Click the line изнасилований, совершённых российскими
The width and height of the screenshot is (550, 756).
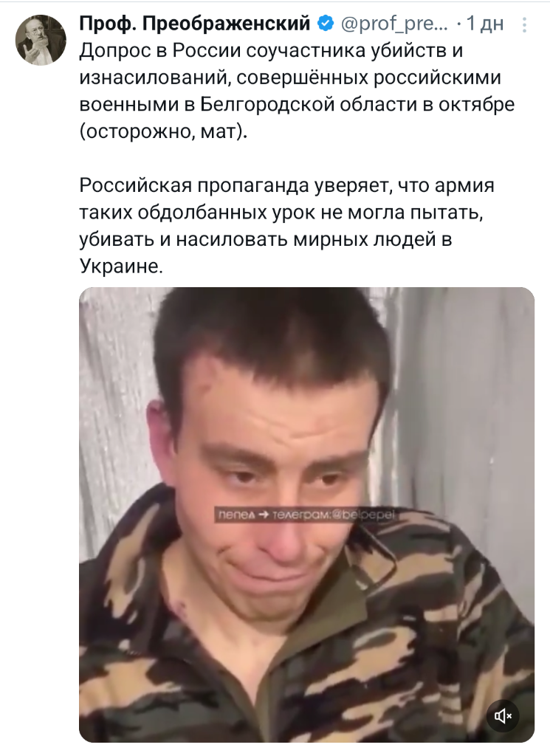(x=290, y=77)
